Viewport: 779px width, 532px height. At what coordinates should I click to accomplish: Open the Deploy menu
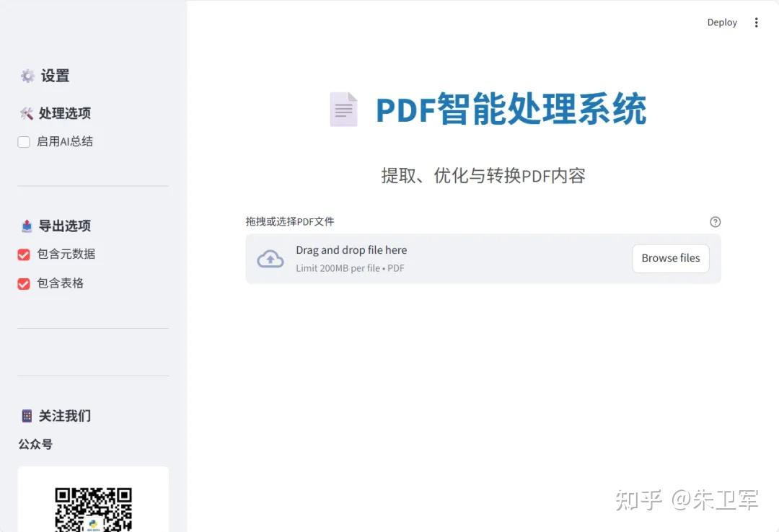click(x=721, y=22)
